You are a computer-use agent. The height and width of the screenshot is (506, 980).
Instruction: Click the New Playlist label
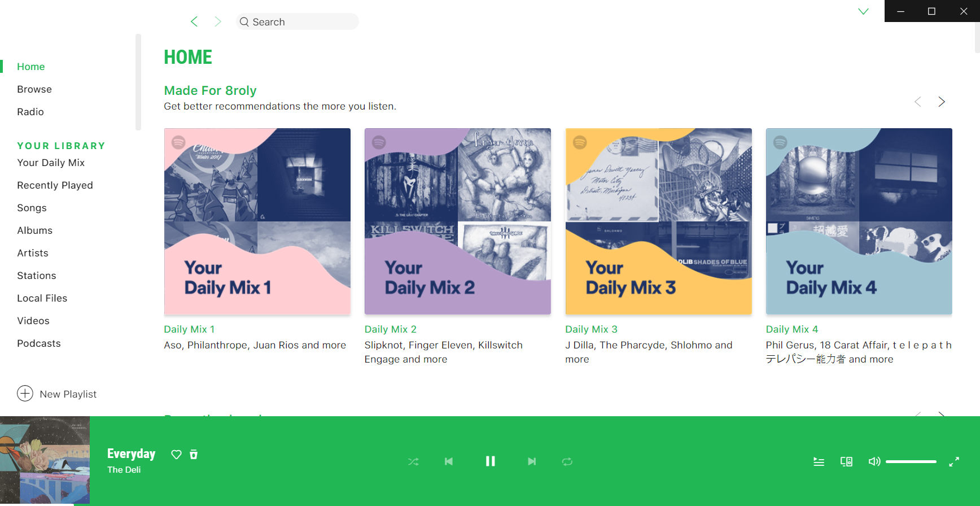[x=68, y=394]
